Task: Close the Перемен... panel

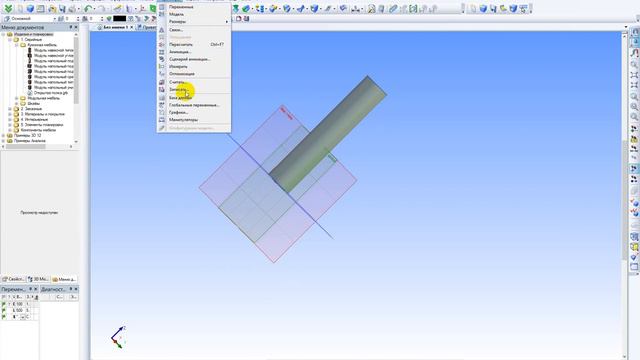Action: coord(36,289)
